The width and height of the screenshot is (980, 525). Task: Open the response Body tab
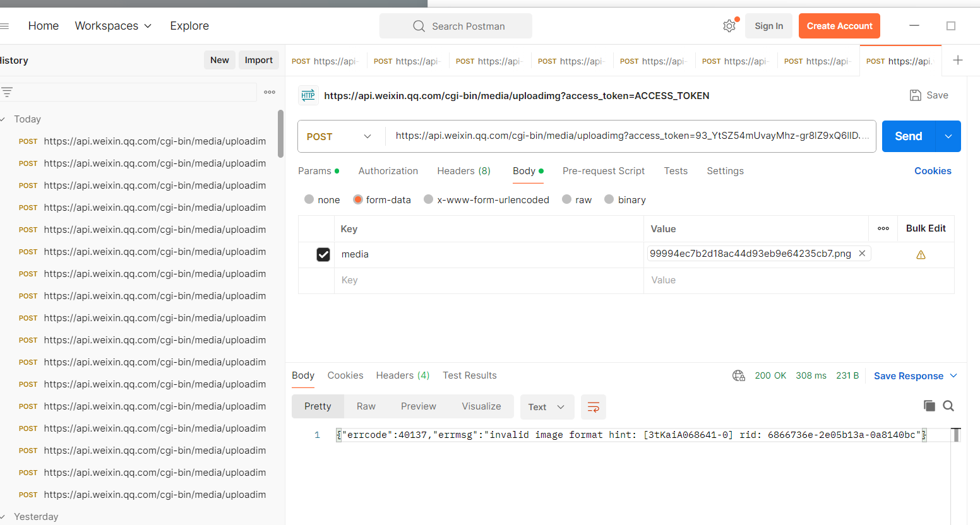(x=303, y=375)
